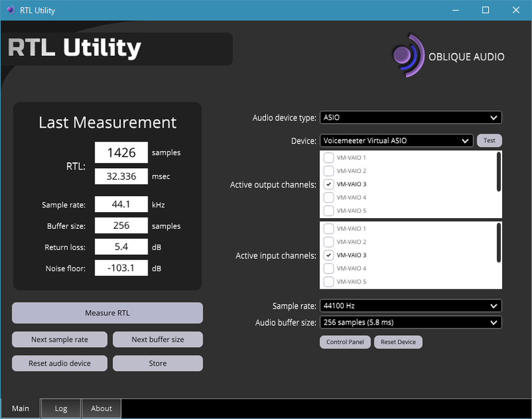This screenshot has width=532, height=419.
Task: Open the Sample rate 44100 Hz dropdown
Action: click(x=410, y=306)
